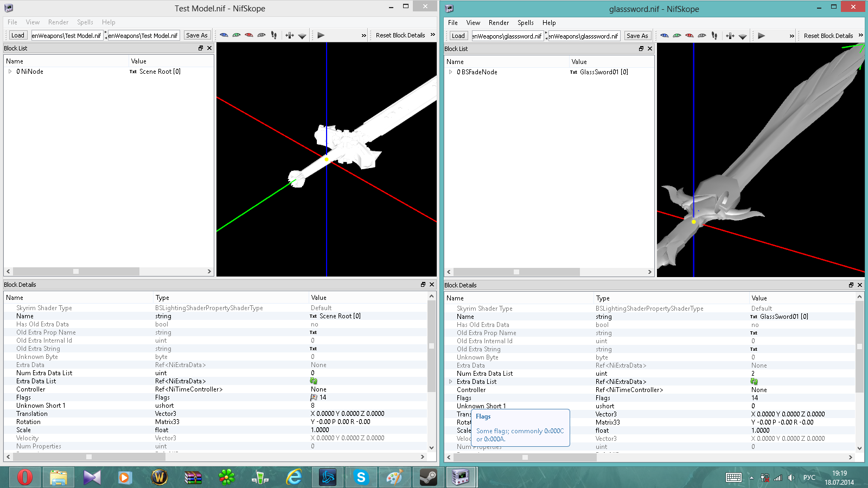Screen dimensions: 868x488
Task: Expand the overflow chevron after Reset Block Details in glasssword
Action: (861, 35)
